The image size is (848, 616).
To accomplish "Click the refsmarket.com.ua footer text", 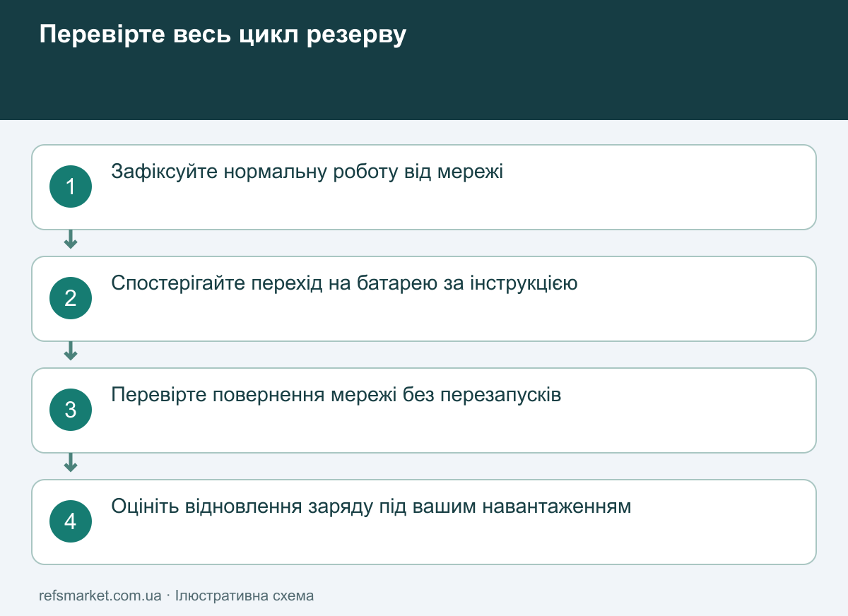I will (x=100, y=596).
